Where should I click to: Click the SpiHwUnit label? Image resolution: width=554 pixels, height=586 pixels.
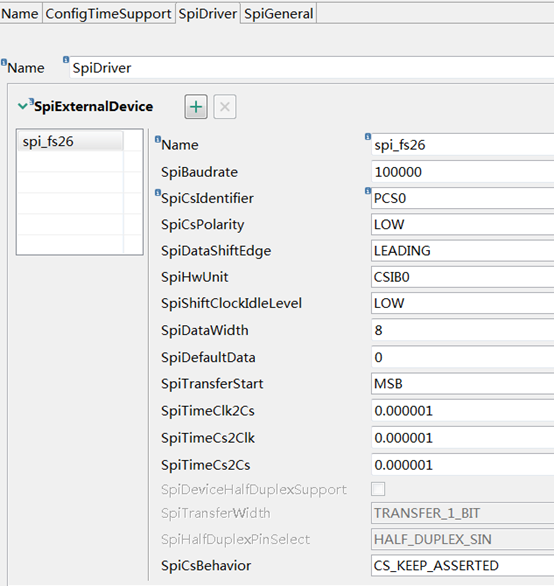pyautogui.click(x=194, y=277)
